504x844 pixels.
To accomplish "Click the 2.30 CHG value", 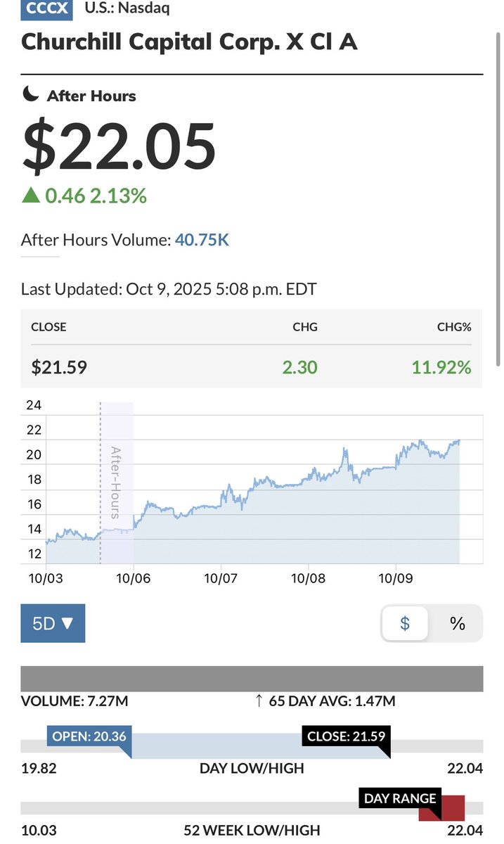I will 300,366.
